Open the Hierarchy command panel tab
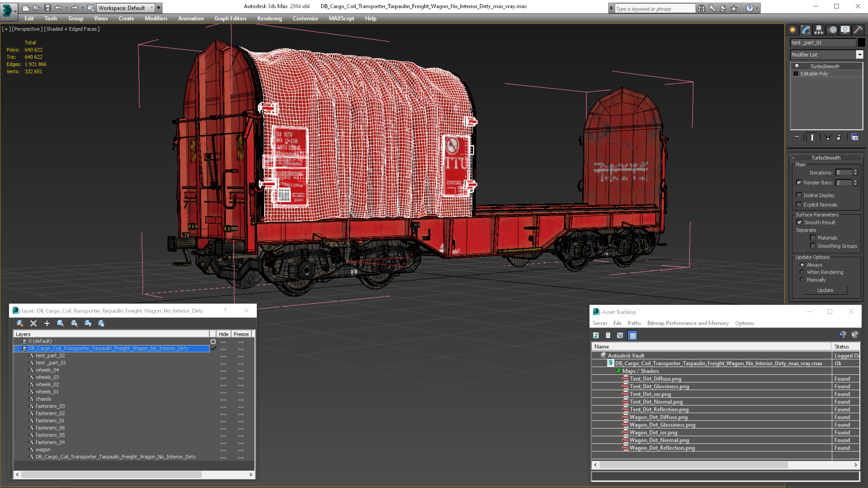 click(819, 30)
